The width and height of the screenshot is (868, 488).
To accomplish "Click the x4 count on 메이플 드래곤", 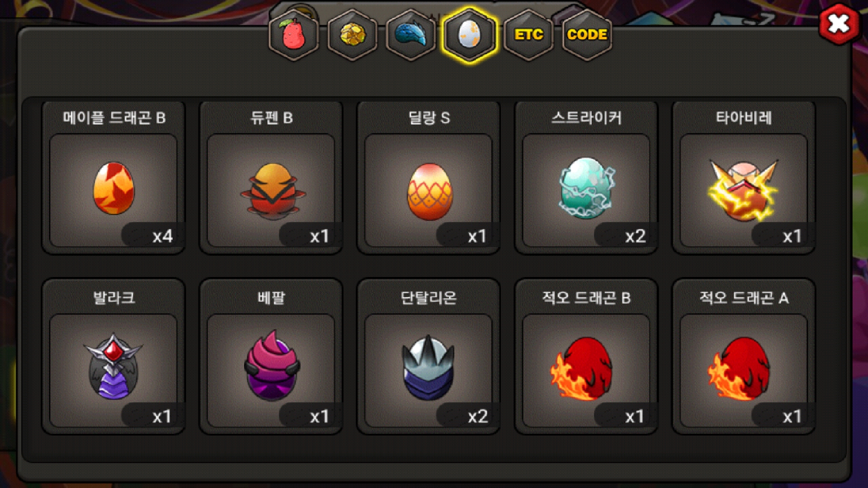I will coord(163,236).
